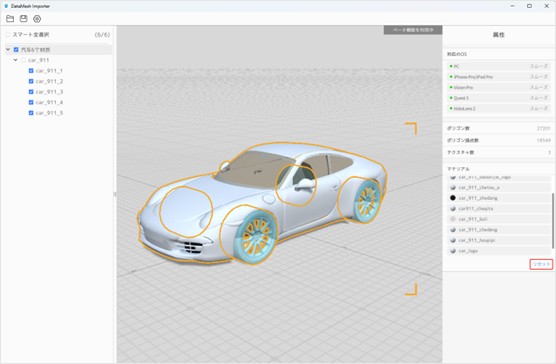
Task: Click the car_logo material sphere icon
Action: click(453, 251)
